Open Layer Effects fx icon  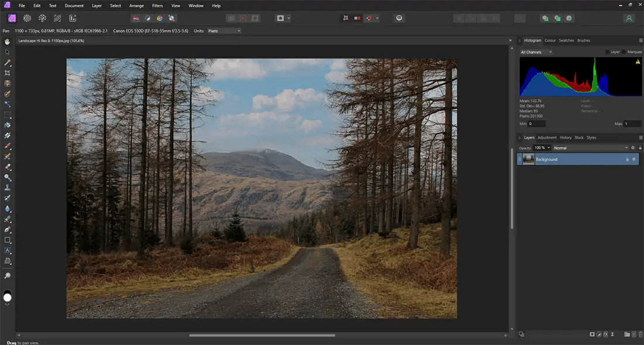605,334
